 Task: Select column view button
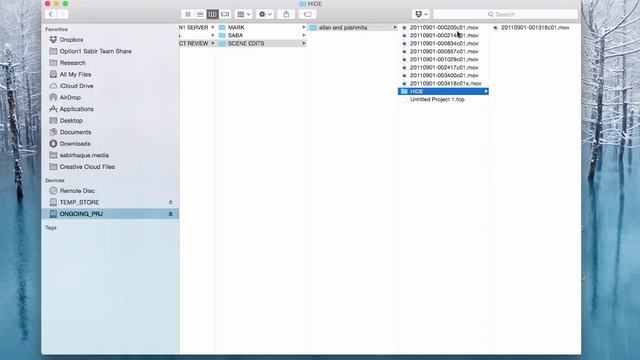[x=212, y=14]
